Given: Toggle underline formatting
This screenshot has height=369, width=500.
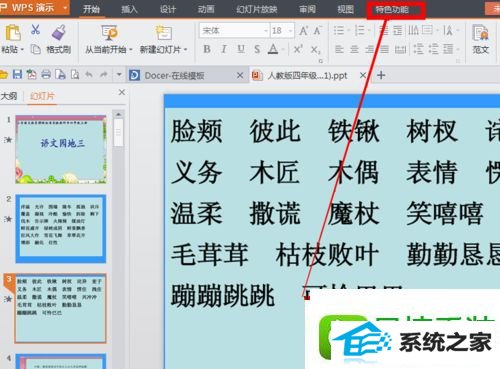Looking at the screenshot, I should pos(241,49).
